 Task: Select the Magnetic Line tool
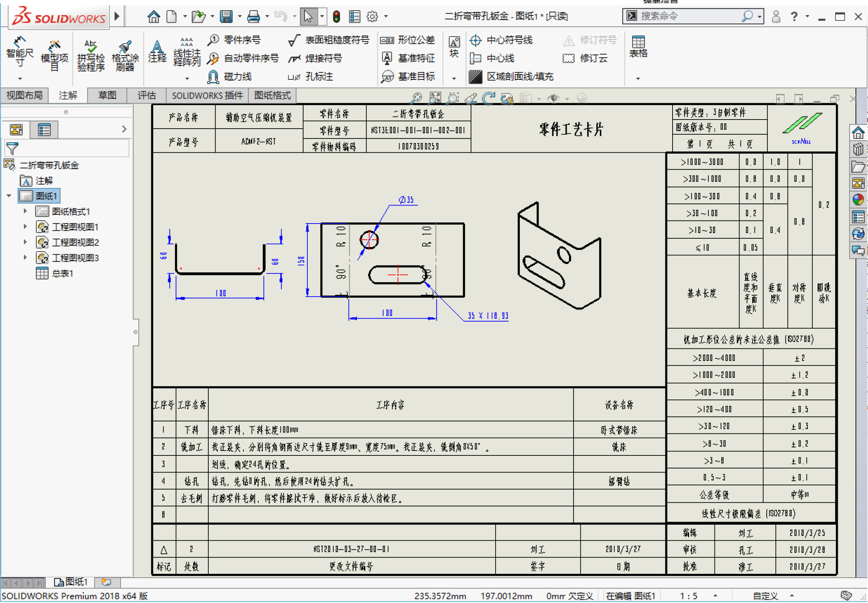point(229,77)
